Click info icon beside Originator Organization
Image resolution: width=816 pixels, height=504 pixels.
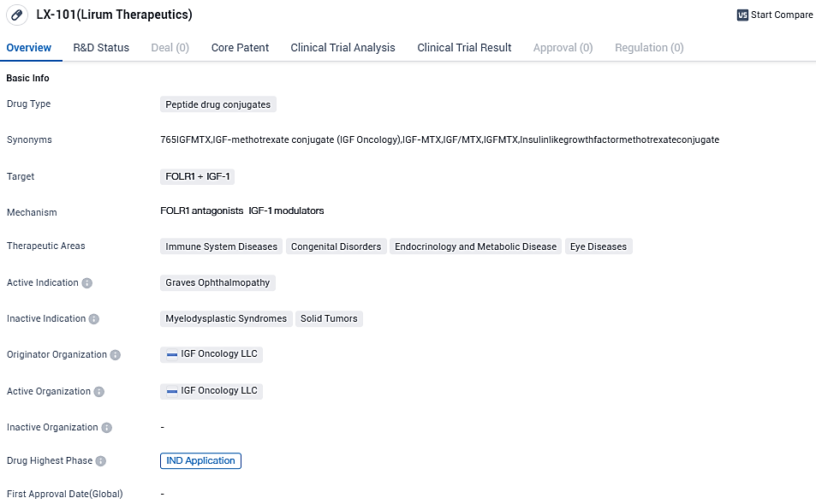tap(116, 355)
